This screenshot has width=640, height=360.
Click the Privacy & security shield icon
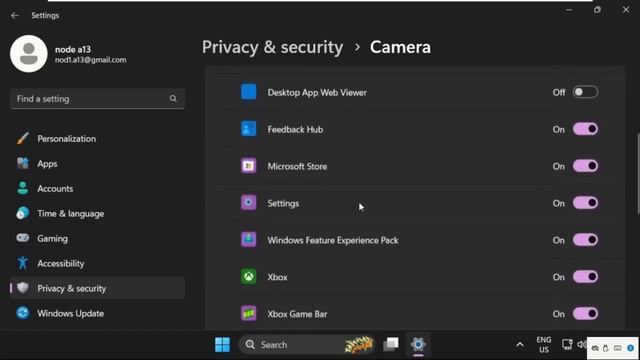pos(23,288)
